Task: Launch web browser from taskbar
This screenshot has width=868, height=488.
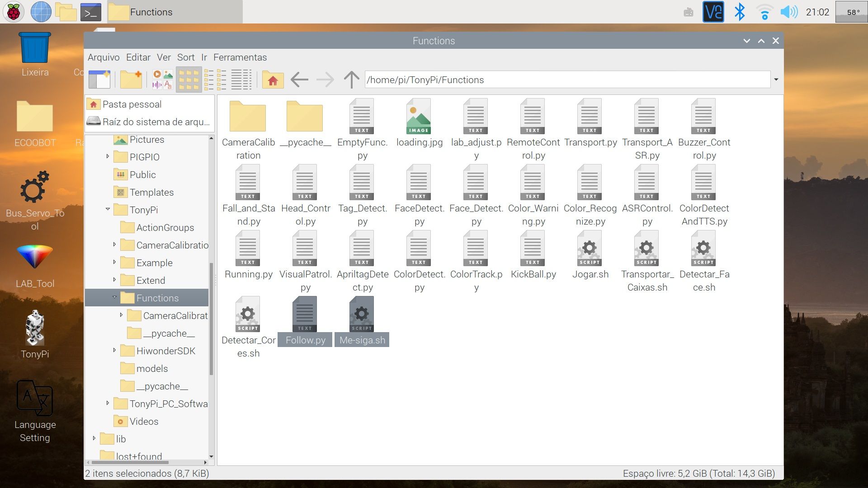Action: [x=41, y=12]
